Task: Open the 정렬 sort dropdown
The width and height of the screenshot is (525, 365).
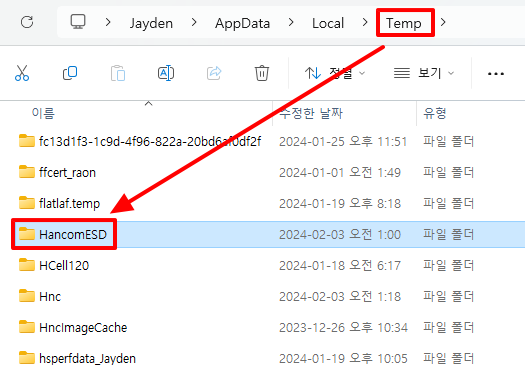Action: tap(335, 73)
